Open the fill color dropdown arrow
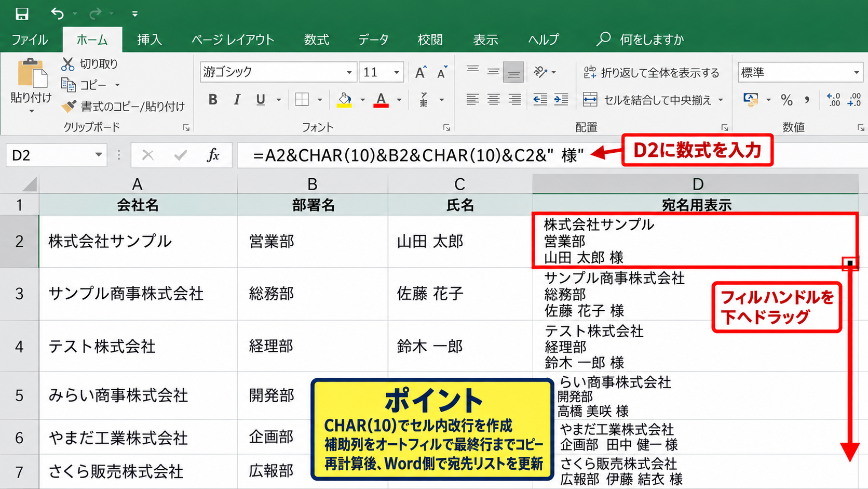Viewport: 868px width, 489px height. pos(362,99)
